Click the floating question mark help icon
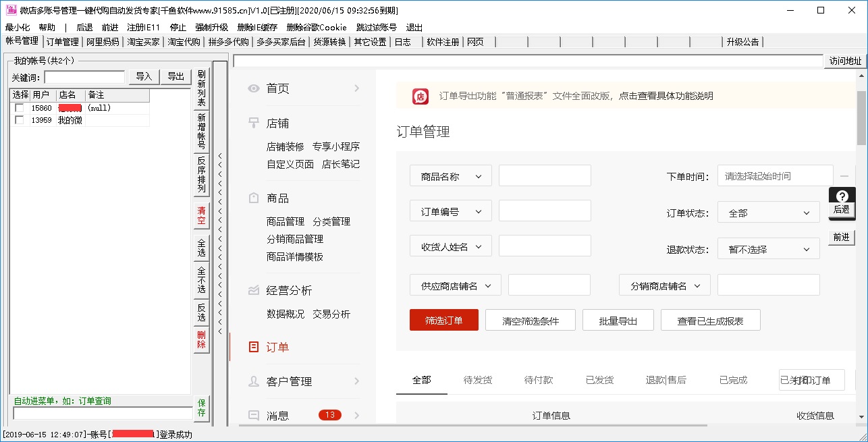This screenshot has height=442, width=868. pyautogui.click(x=841, y=196)
